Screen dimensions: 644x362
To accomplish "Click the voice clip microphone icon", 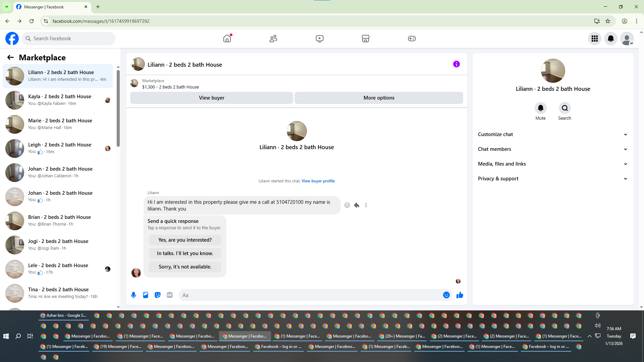I will tap(133, 295).
